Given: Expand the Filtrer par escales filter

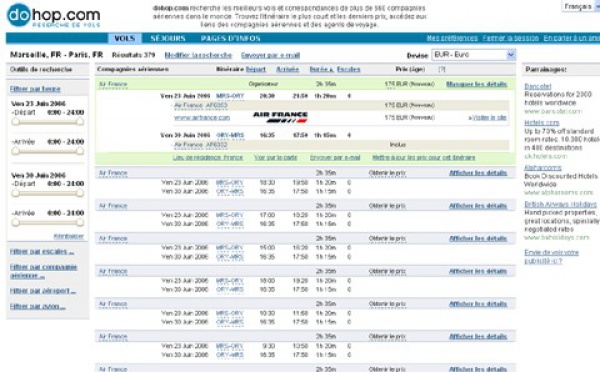Looking at the screenshot, I should click(42, 251).
